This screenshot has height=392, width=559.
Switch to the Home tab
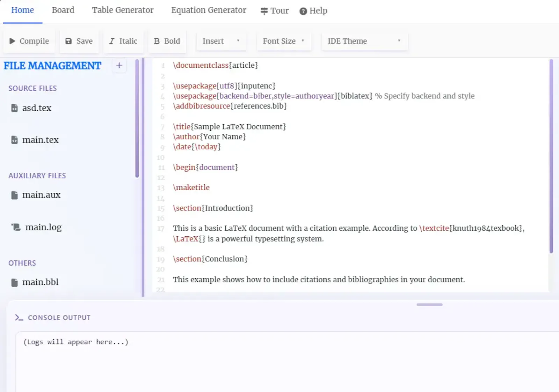coord(23,10)
